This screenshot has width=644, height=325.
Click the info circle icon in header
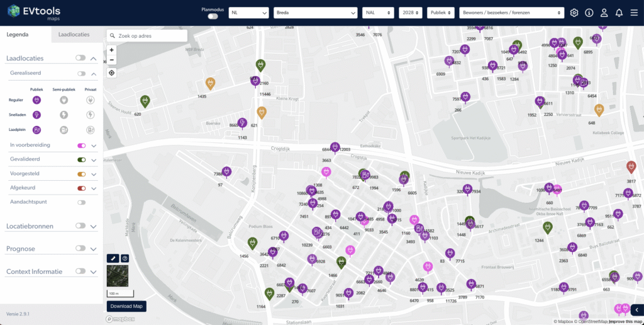[x=589, y=13]
